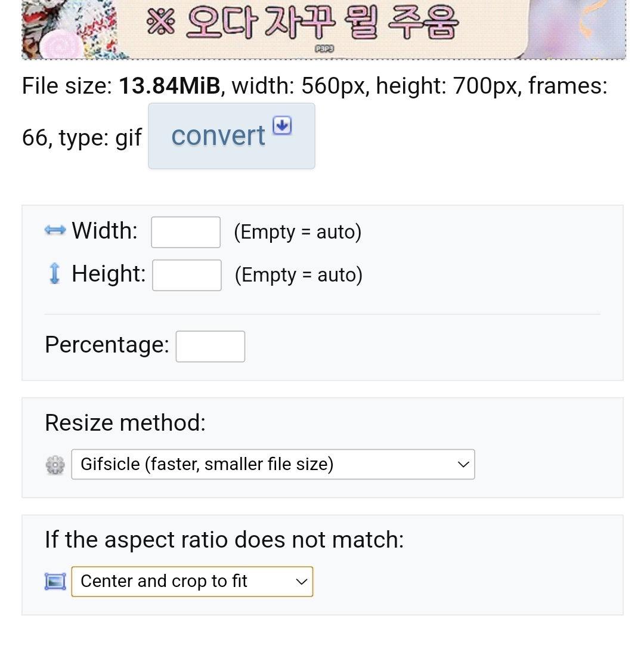Click the horizontal double-arrow Width icon
This screenshot has width=644, height=655.
point(55,230)
